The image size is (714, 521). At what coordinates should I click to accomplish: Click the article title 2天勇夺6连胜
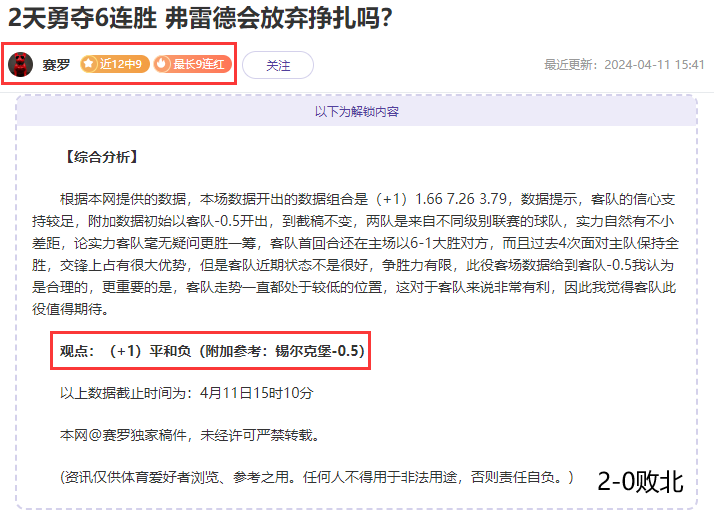200,18
